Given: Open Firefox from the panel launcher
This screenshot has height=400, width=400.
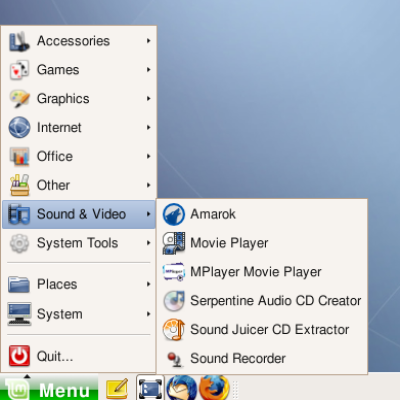Looking at the screenshot, I should click(214, 388).
